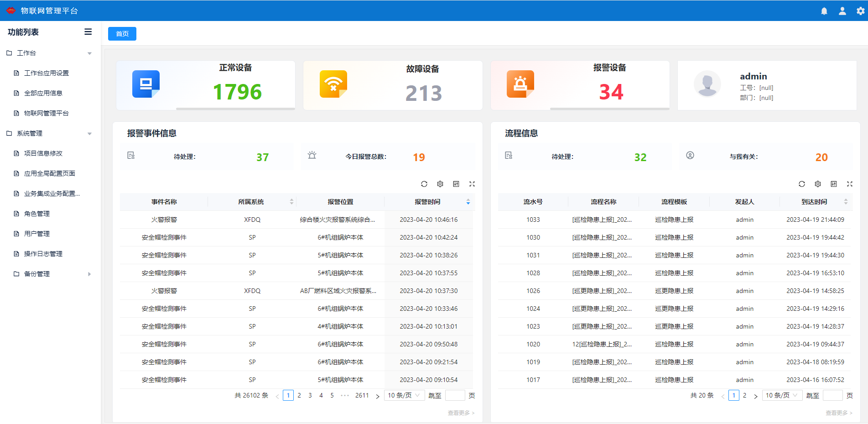
Task: Open column settings for alarm event table
Action: pos(440,184)
